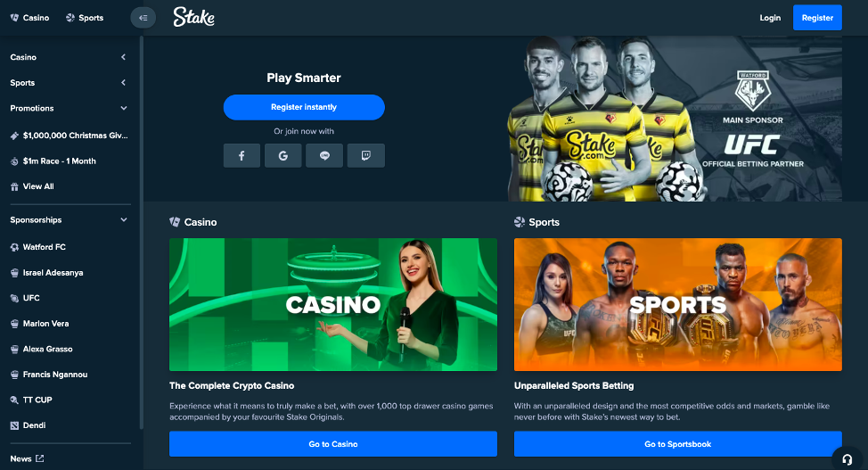This screenshot has height=470, width=868.
Task: Click the sidebar scrollbar
Action: [x=142, y=233]
